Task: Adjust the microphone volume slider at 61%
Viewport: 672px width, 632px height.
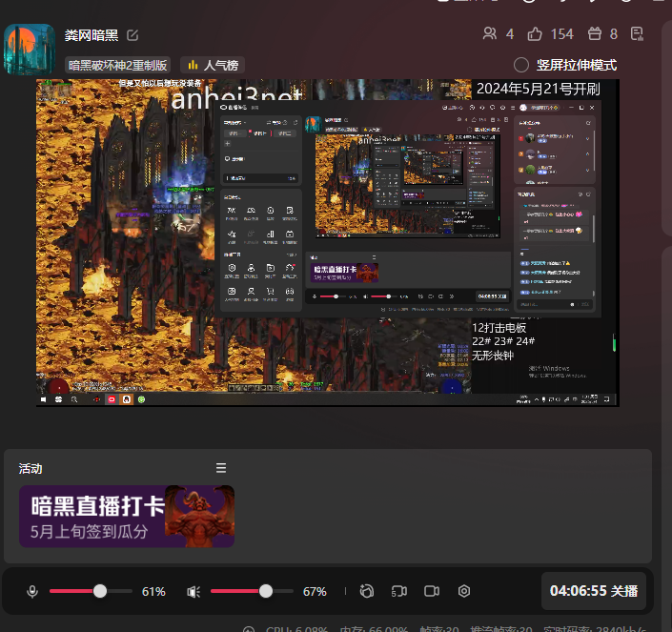Action: pos(91,591)
